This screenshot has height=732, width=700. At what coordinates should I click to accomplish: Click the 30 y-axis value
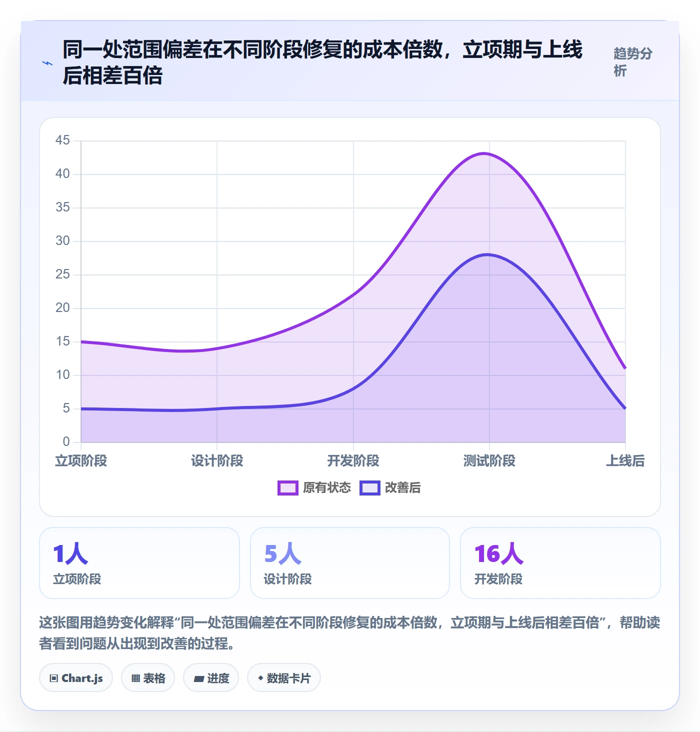[62, 241]
